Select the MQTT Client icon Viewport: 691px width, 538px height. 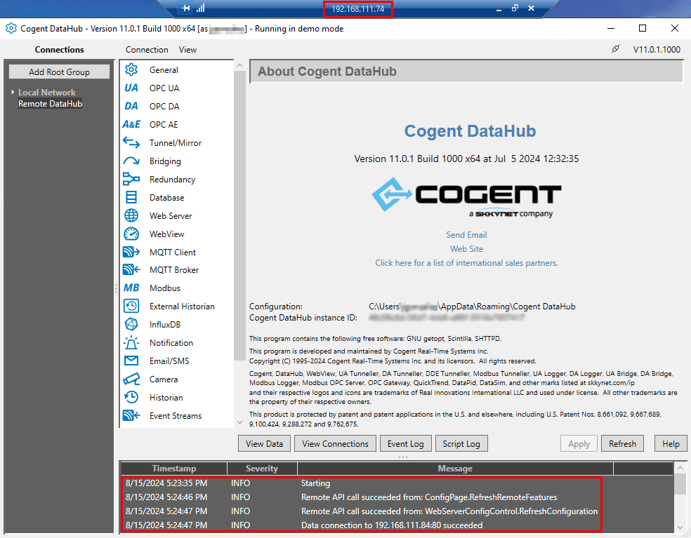click(131, 252)
